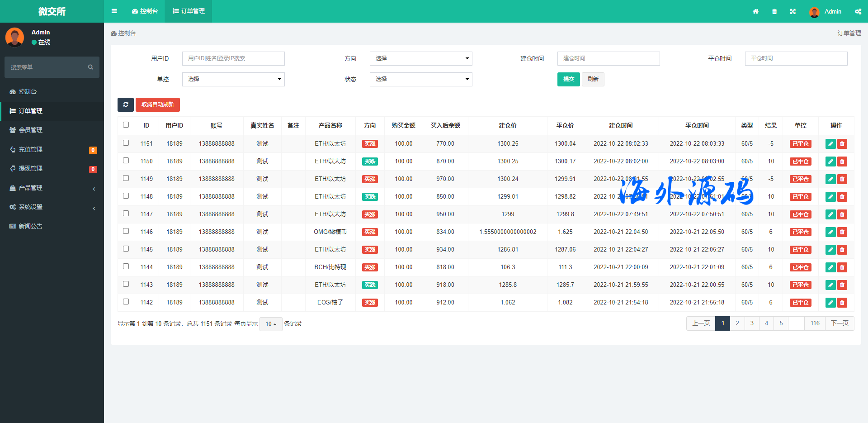
Task: Select the checkbox for order 1146 row
Action: coord(126,231)
